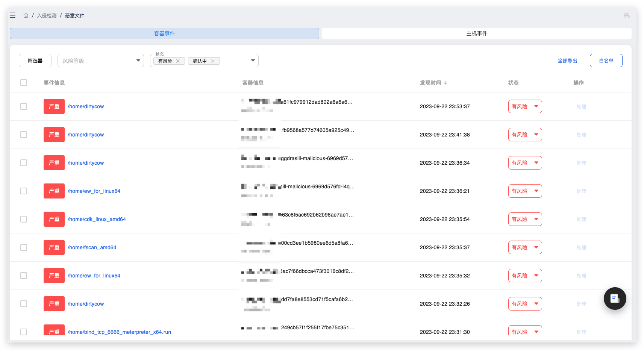Open 有风险 status dropdown for 23:36:34 row

click(525, 163)
